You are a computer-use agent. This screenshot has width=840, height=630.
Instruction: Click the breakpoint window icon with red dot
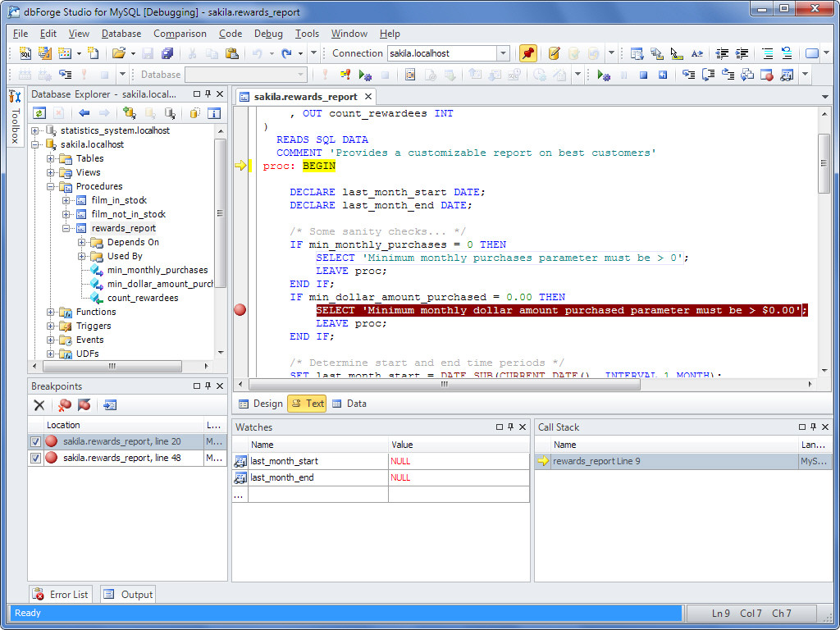767,75
